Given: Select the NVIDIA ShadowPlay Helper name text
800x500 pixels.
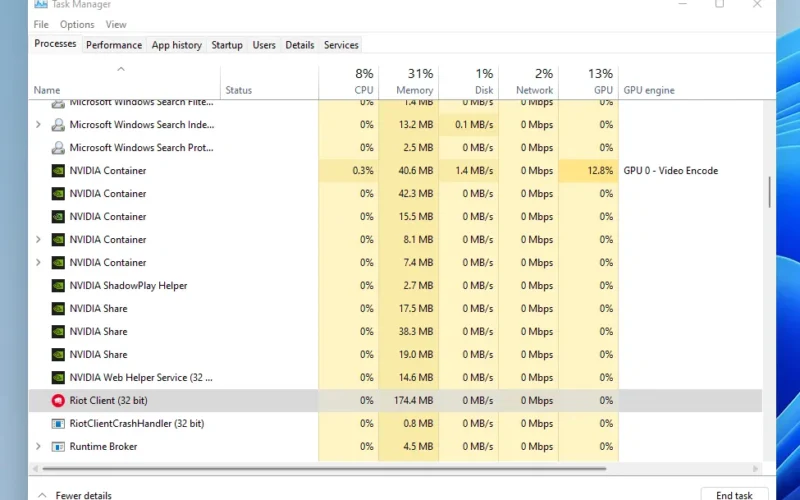Looking at the screenshot, I should [129, 286].
